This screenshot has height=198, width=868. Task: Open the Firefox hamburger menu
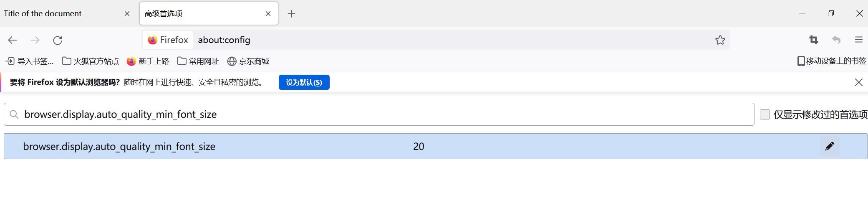tap(858, 40)
